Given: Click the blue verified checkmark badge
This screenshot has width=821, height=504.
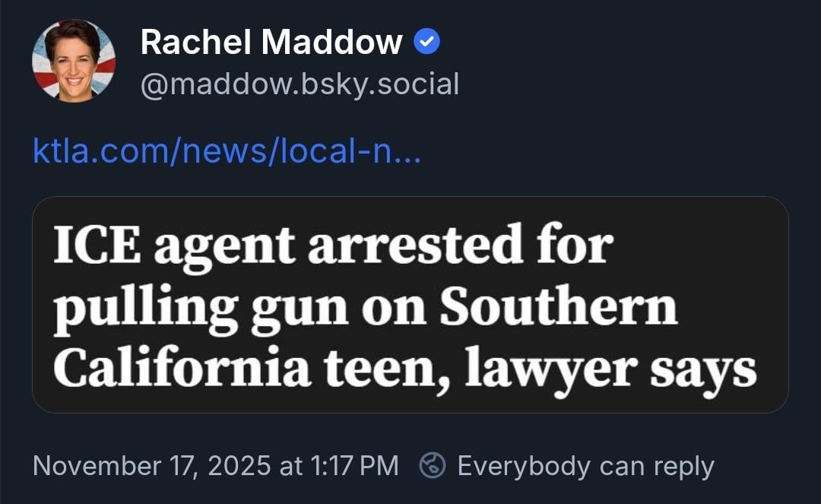Looking at the screenshot, I should tap(427, 43).
